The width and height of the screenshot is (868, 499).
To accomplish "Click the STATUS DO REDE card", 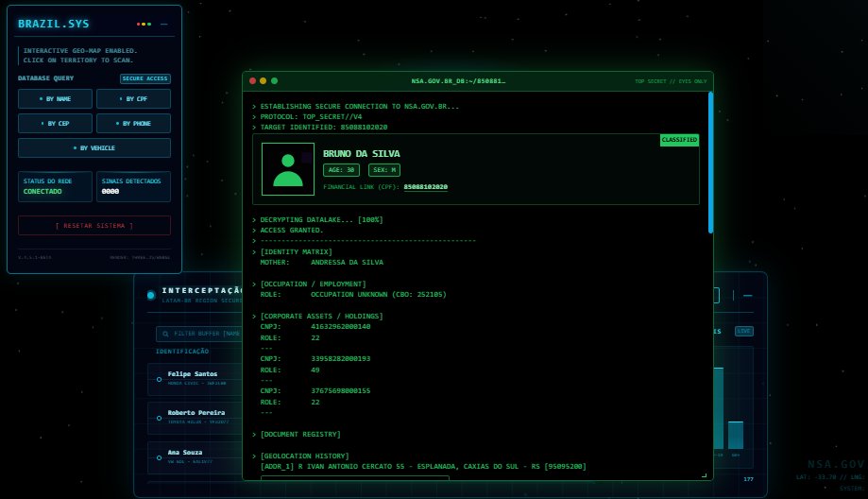I will point(55,186).
